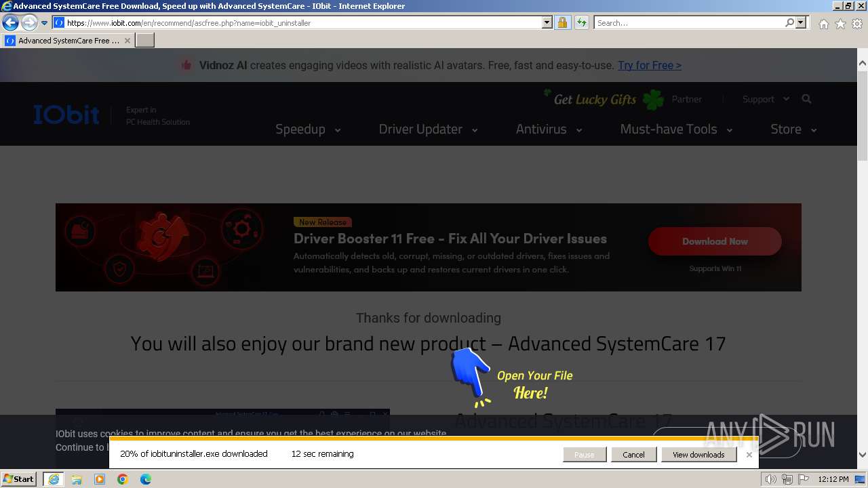Click the Pause download button

tap(584, 455)
